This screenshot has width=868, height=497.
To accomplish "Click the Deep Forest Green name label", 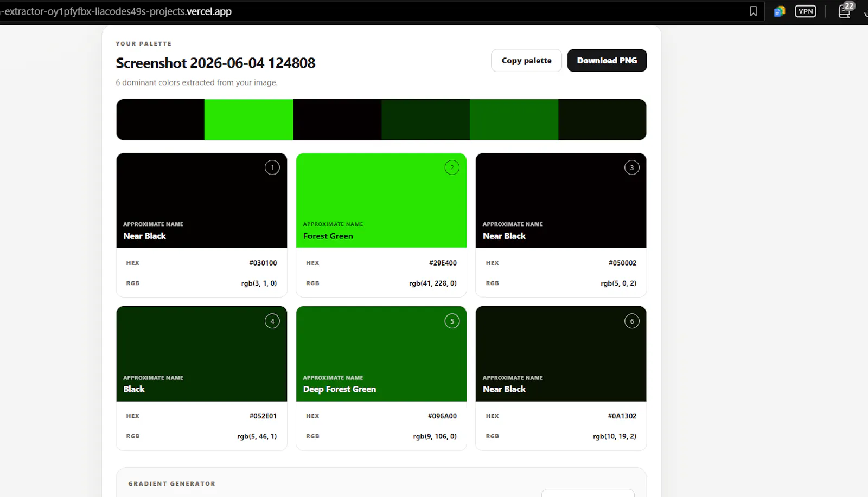I will click(x=340, y=389).
